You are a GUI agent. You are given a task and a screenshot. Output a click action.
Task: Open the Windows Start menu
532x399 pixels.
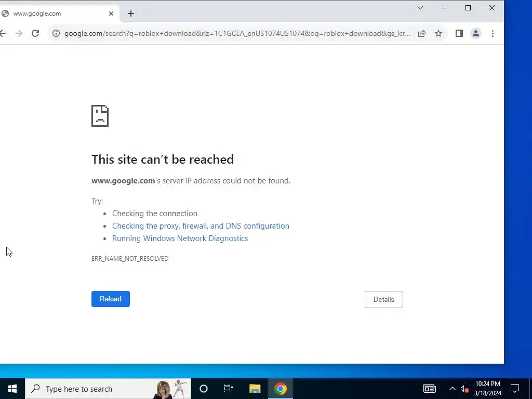[12, 389]
